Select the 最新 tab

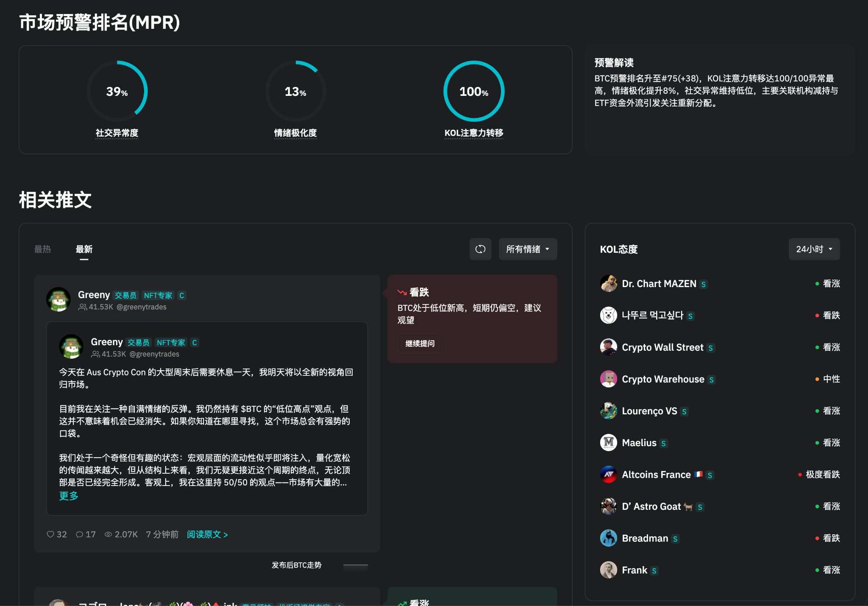pos(84,249)
